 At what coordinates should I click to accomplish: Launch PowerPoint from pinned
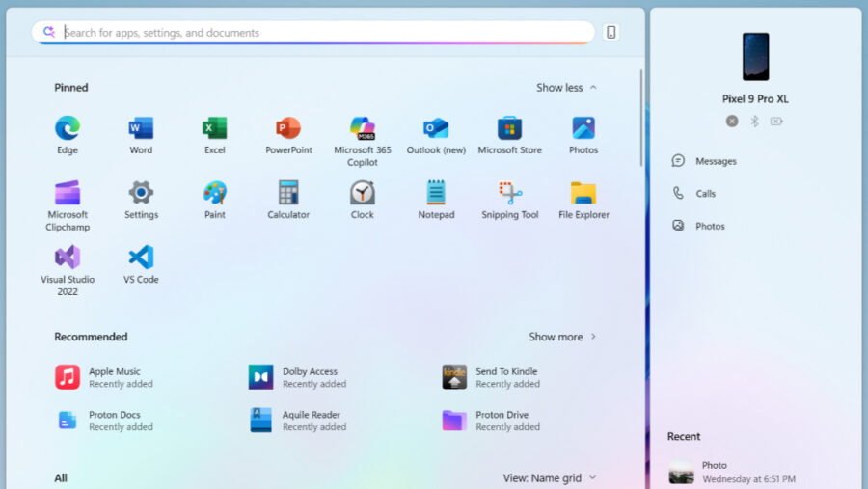[288, 135]
